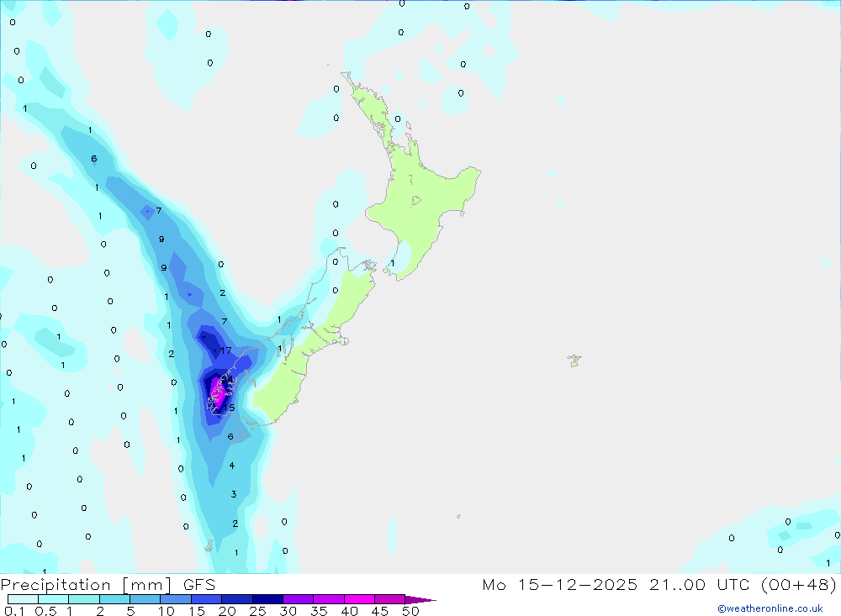Click the '(00+48)' forecast offset label
This screenshot has height=616, width=841.
pos(799,584)
